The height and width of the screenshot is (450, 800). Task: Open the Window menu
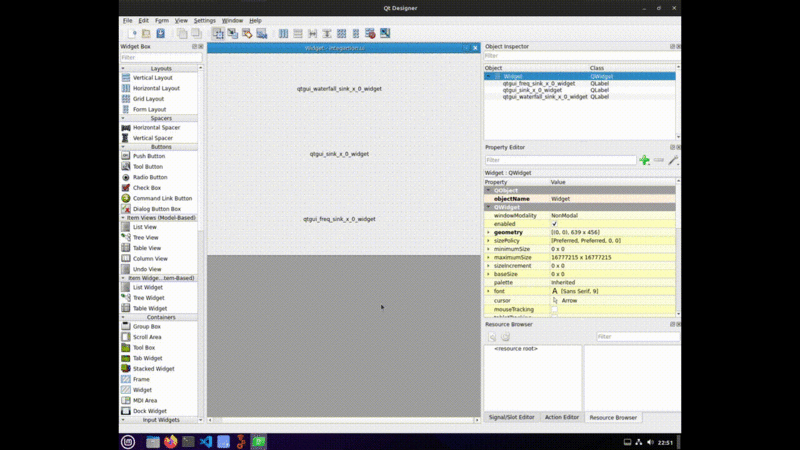232,21
